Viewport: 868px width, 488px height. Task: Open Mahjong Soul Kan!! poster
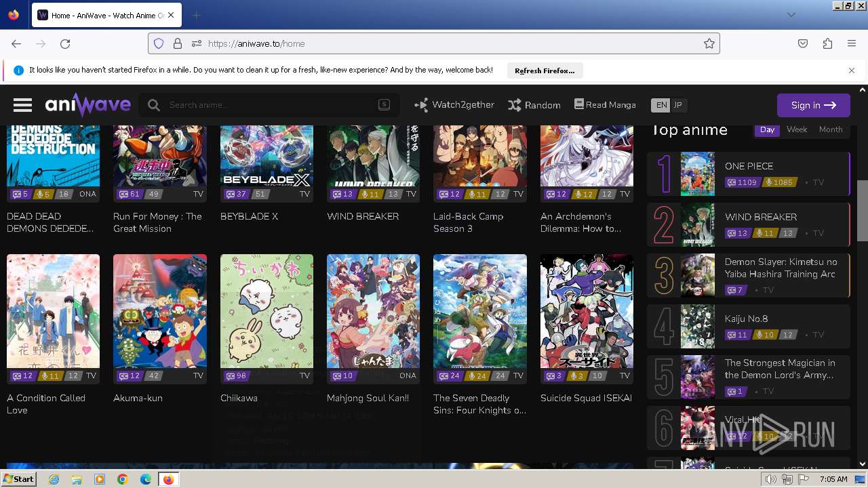tap(373, 312)
